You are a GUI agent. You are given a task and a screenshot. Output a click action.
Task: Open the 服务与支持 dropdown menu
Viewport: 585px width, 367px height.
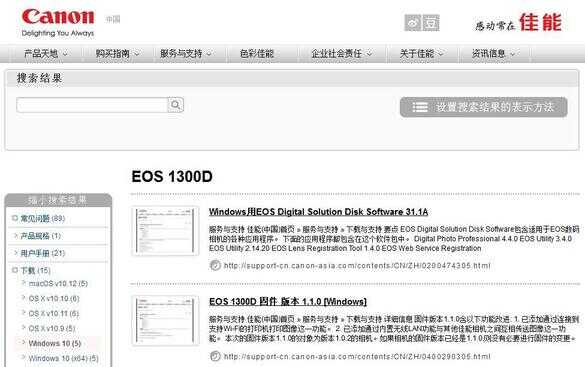pos(185,54)
